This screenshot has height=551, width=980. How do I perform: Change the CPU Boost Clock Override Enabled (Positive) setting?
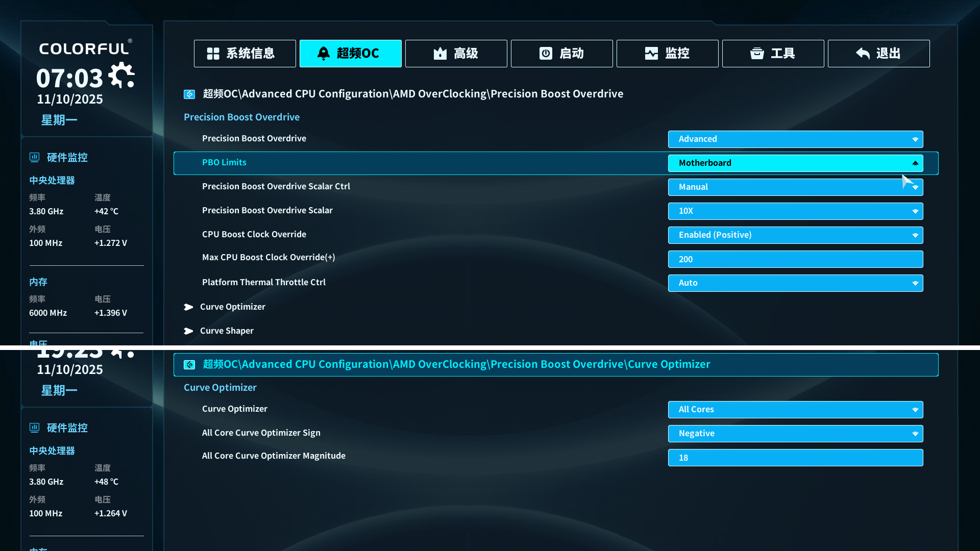[x=795, y=235]
